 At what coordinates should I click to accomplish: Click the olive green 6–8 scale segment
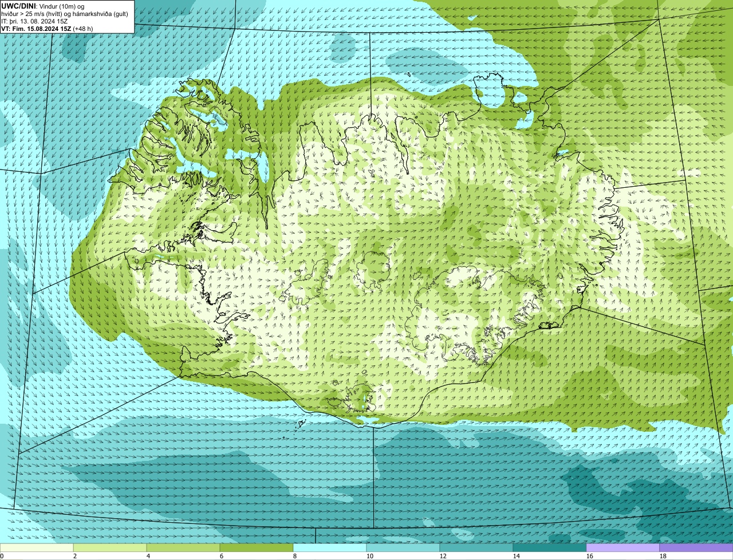[257, 548]
